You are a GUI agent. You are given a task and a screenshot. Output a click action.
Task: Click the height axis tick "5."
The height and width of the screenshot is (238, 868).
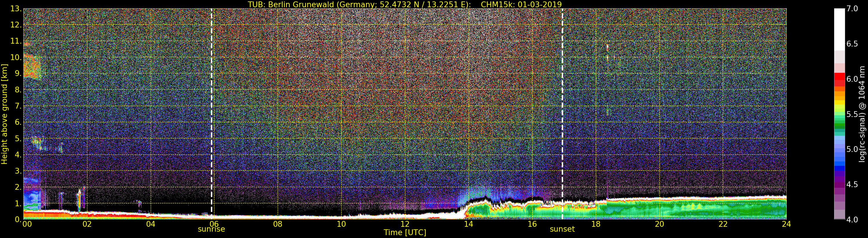[x=18, y=138]
